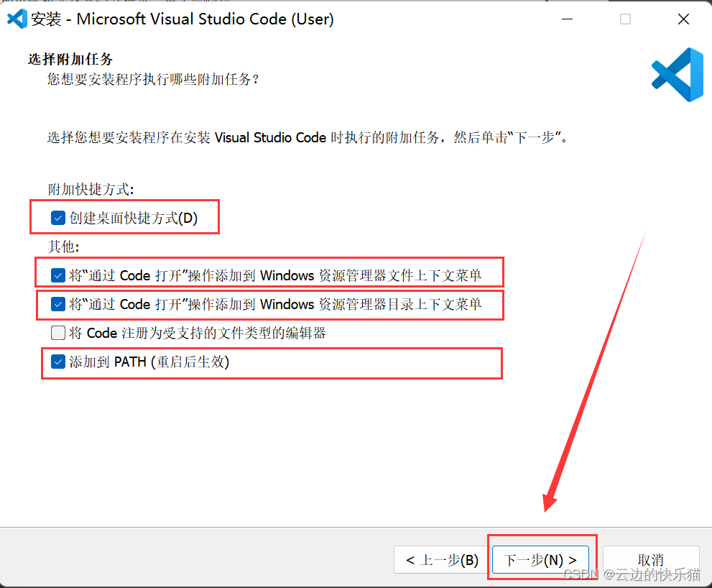Click the VS Code icon in title bar
Image resolution: width=712 pixels, height=588 pixels.
point(17,19)
